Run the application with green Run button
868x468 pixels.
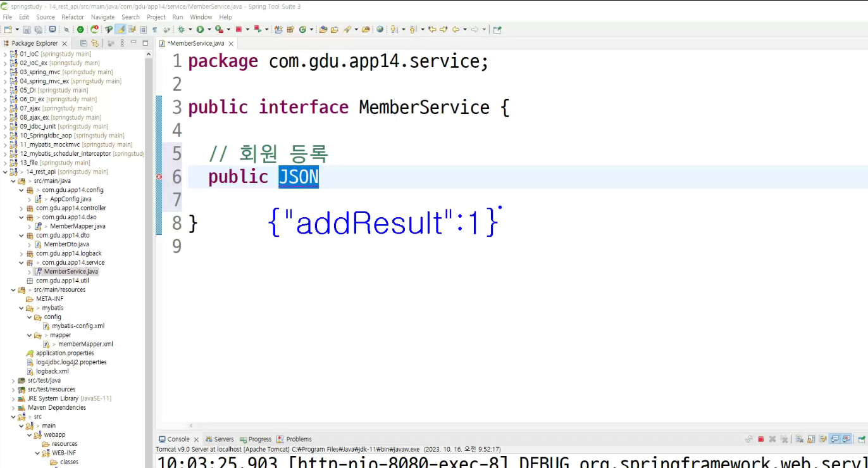(x=200, y=29)
